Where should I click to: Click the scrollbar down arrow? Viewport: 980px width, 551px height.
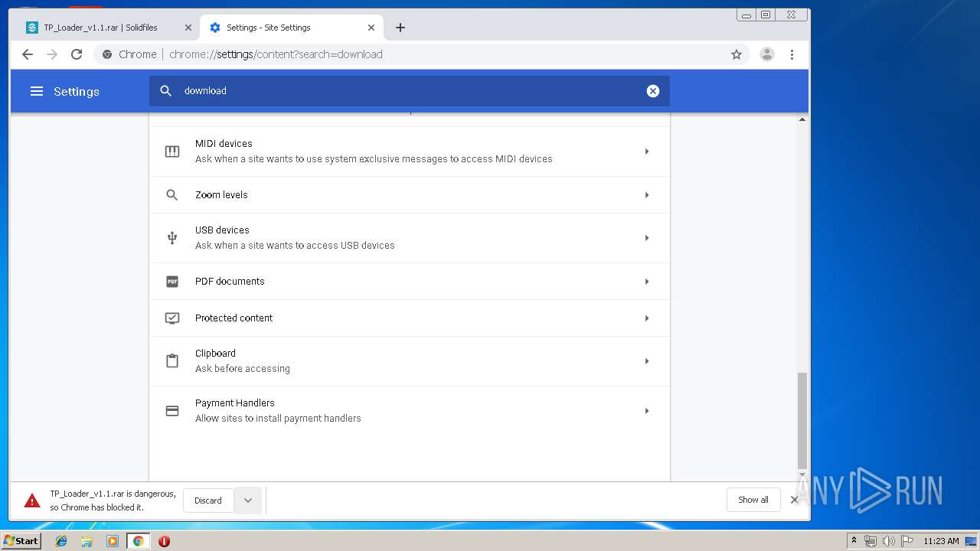click(802, 475)
